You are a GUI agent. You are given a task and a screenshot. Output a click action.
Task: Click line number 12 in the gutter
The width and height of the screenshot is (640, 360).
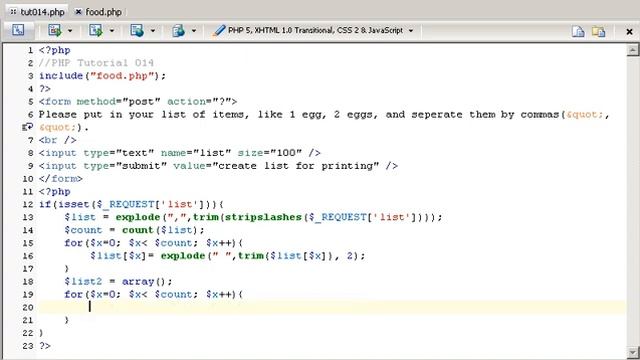[28, 204]
